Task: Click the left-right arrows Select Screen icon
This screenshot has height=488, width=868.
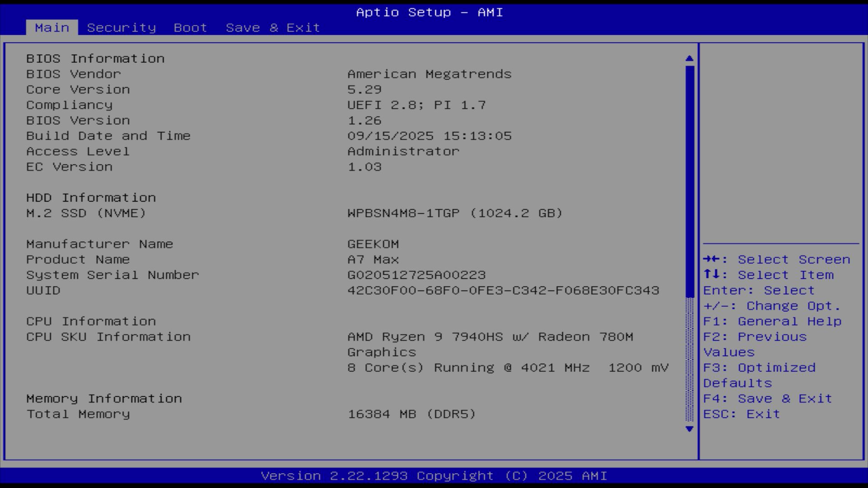Action: (712, 259)
